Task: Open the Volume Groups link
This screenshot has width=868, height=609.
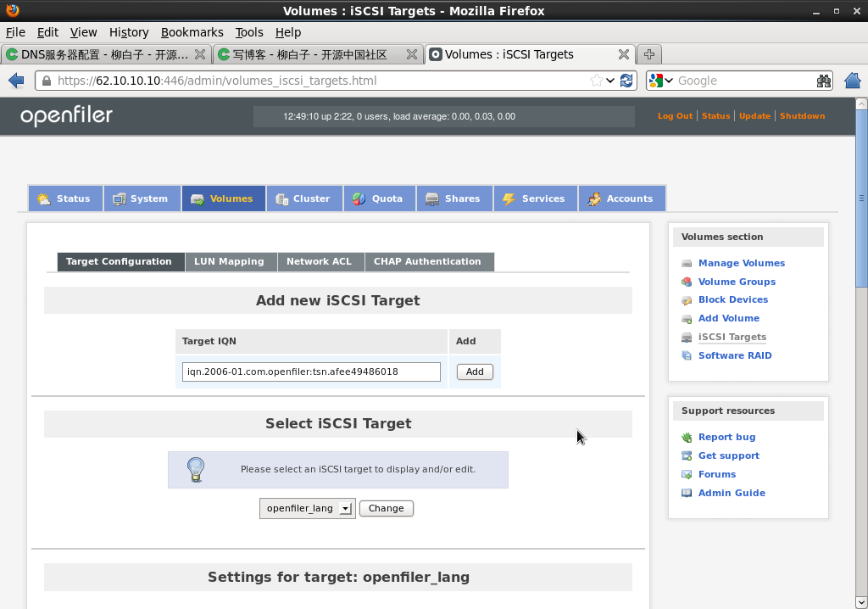Action: [x=737, y=282]
